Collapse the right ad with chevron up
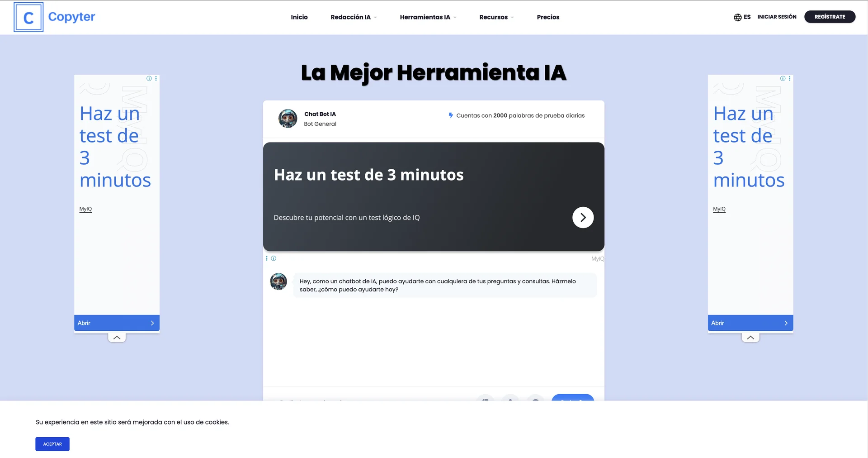The image size is (868, 458). pyautogui.click(x=750, y=338)
